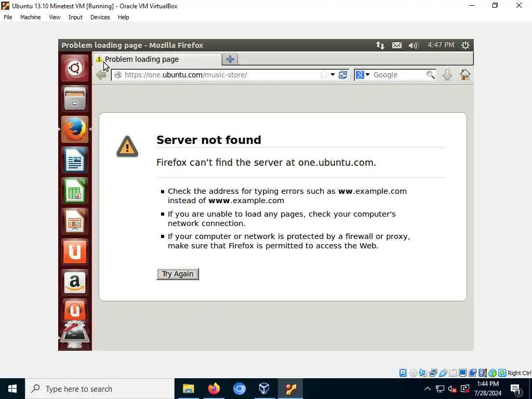Open a new Firefox tab
Screen dimensions: 532x399
click(230, 59)
